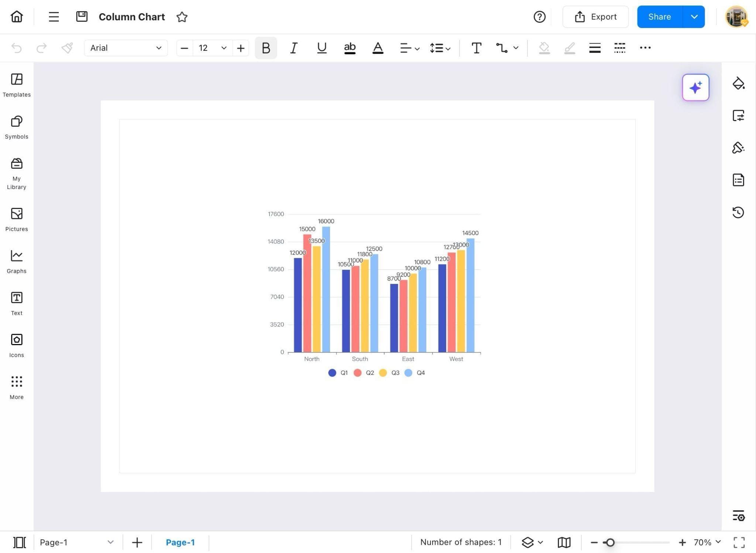This screenshot has width=756, height=553.
Task: Toggle underline formatting
Action: (321, 48)
